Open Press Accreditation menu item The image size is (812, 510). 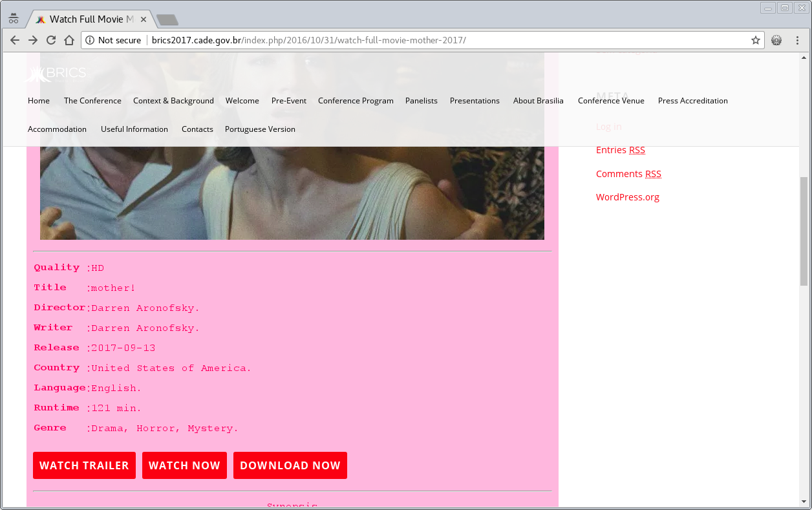693,101
